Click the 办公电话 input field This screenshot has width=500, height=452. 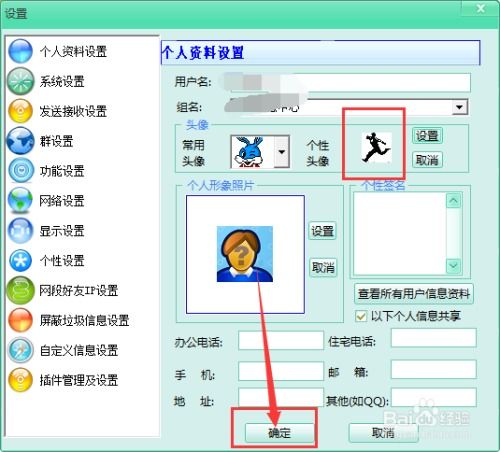pyautogui.click(x=281, y=340)
